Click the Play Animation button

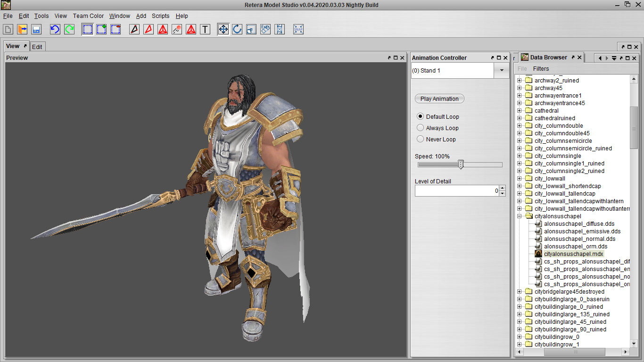[439, 99]
